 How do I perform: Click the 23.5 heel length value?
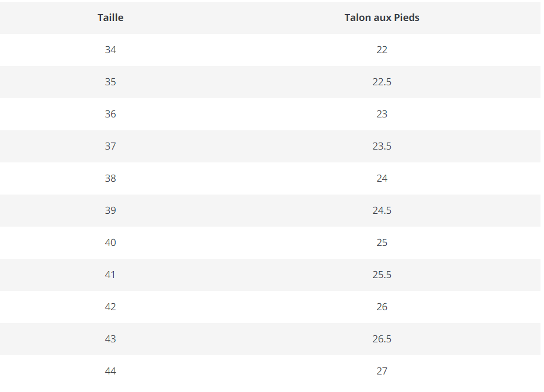click(x=382, y=147)
